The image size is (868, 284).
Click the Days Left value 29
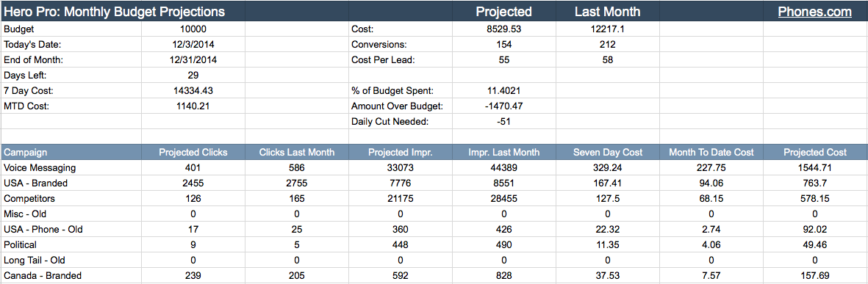coord(193,76)
